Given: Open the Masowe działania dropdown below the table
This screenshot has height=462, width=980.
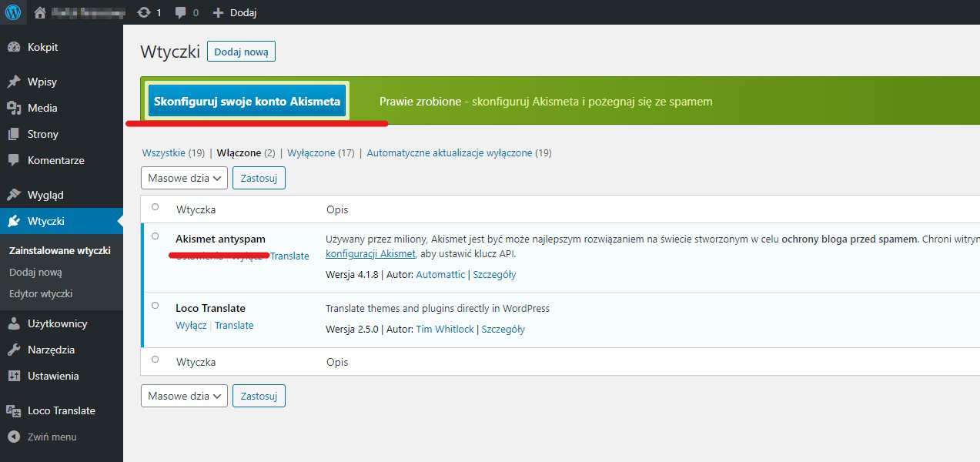Looking at the screenshot, I should pos(184,396).
